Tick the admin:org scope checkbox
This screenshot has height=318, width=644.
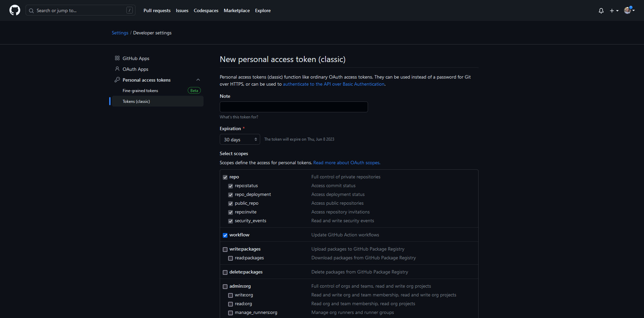point(225,287)
